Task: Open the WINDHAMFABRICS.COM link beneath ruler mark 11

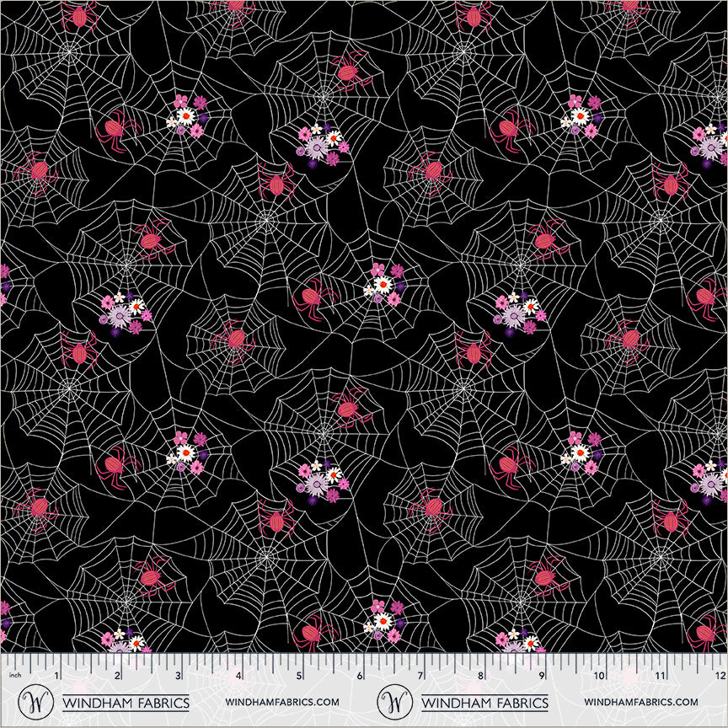Action: [641, 702]
